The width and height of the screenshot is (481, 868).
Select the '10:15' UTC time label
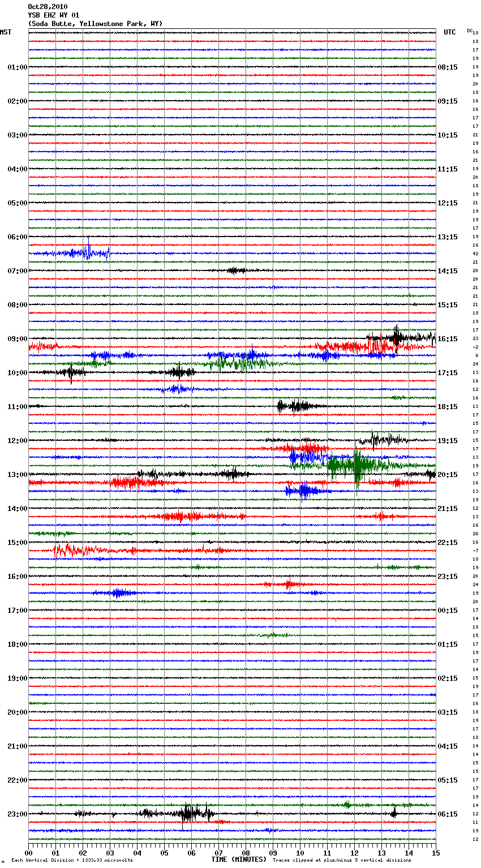tap(448, 135)
